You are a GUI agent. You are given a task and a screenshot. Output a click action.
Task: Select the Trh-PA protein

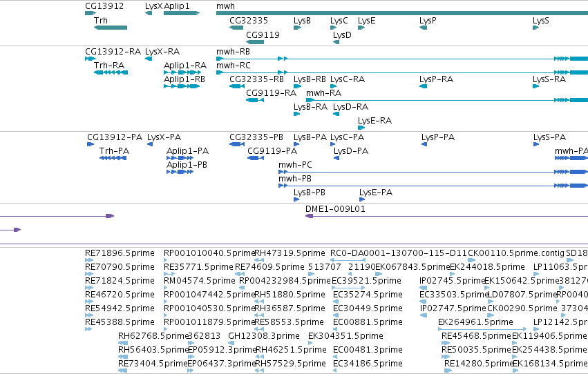tap(113, 158)
